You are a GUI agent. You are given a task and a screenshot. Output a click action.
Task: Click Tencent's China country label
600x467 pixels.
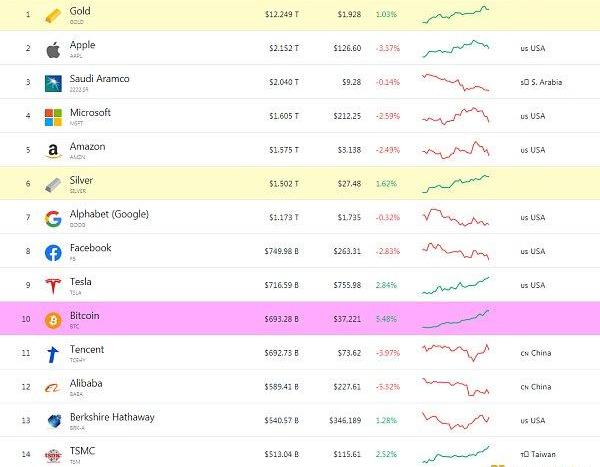pos(536,353)
